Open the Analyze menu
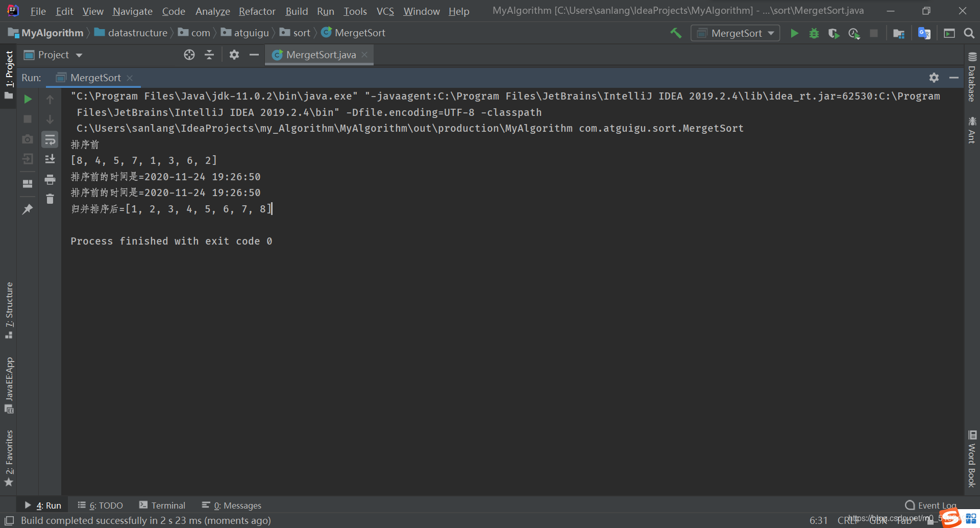Screen dimensions: 980x528 point(213,11)
